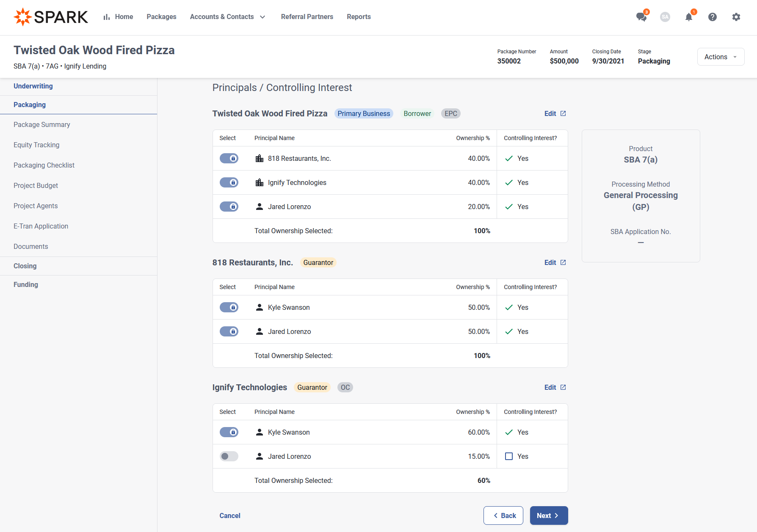
Task: Click package number 350002
Action: tap(509, 61)
